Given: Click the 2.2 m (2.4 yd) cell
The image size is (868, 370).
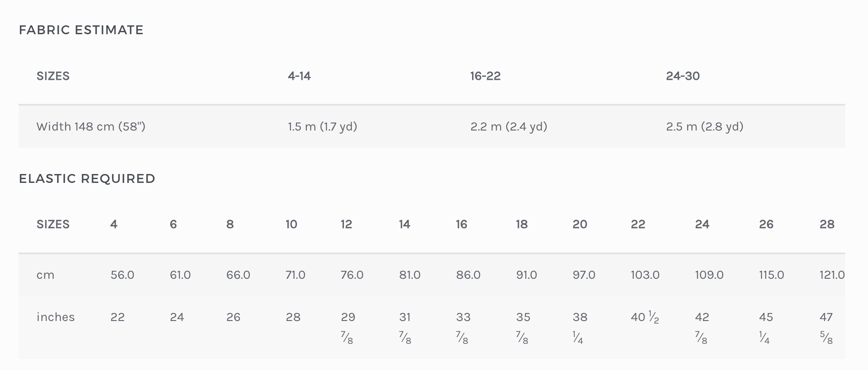Looking at the screenshot, I should click(509, 126).
